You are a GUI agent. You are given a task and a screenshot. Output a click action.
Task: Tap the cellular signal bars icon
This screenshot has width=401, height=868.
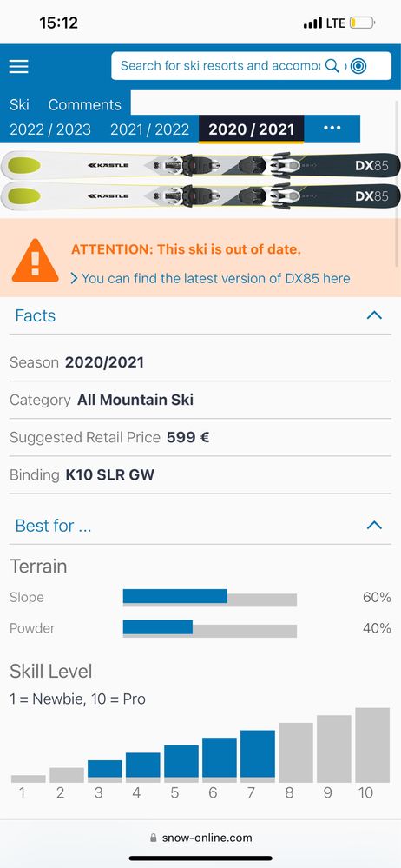(x=312, y=23)
